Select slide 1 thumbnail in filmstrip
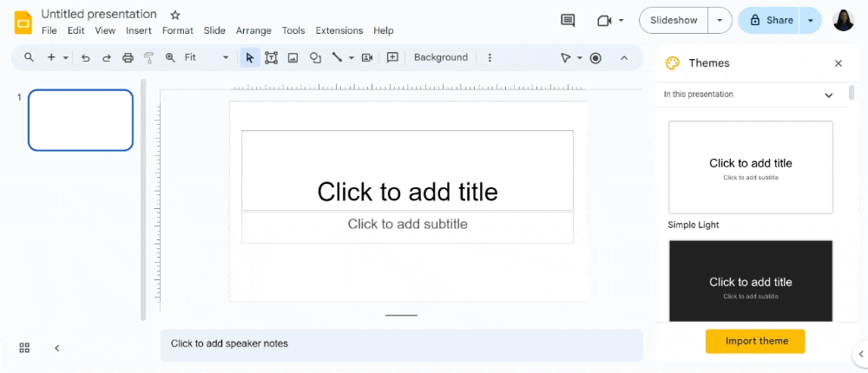Screen dimensions: 868x373 (x=81, y=120)
